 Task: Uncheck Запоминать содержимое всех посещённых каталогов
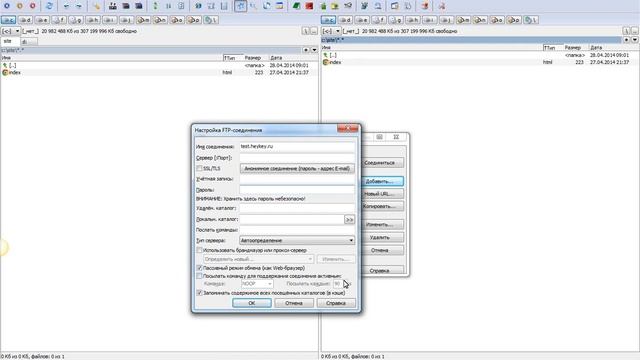(199, 293)
